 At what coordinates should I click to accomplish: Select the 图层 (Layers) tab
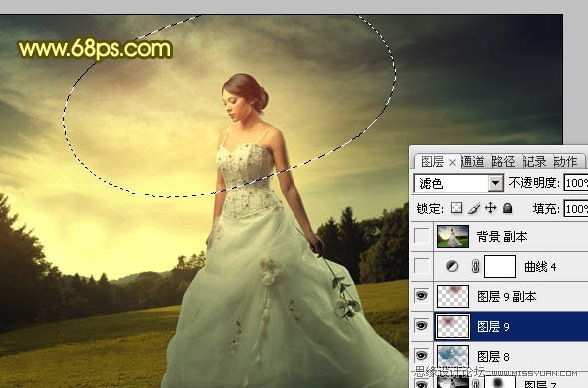(432, 162)
